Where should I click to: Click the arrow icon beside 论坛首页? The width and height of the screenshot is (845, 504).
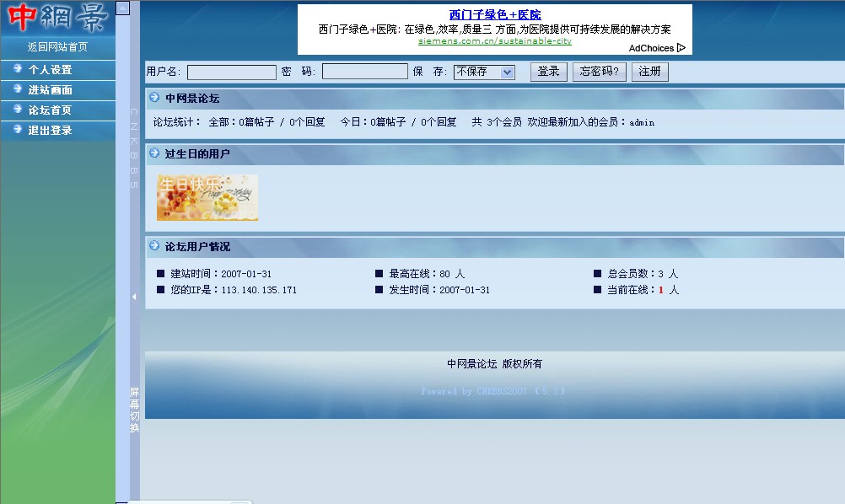click(18, 109)
